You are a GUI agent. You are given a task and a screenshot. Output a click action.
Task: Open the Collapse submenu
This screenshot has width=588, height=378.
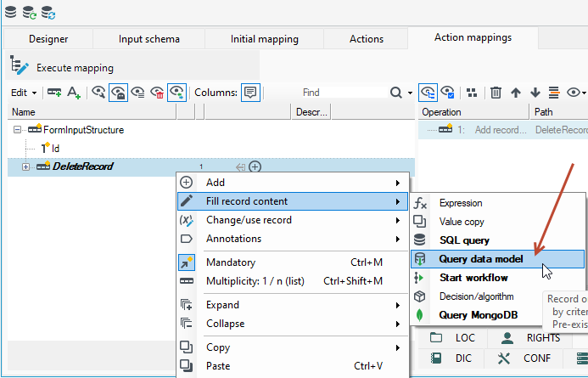(x=293, y=324)
